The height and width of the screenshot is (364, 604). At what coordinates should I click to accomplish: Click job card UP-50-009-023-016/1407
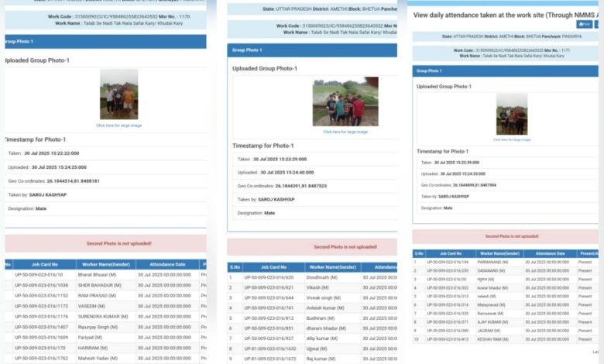[x=42, y=327]
